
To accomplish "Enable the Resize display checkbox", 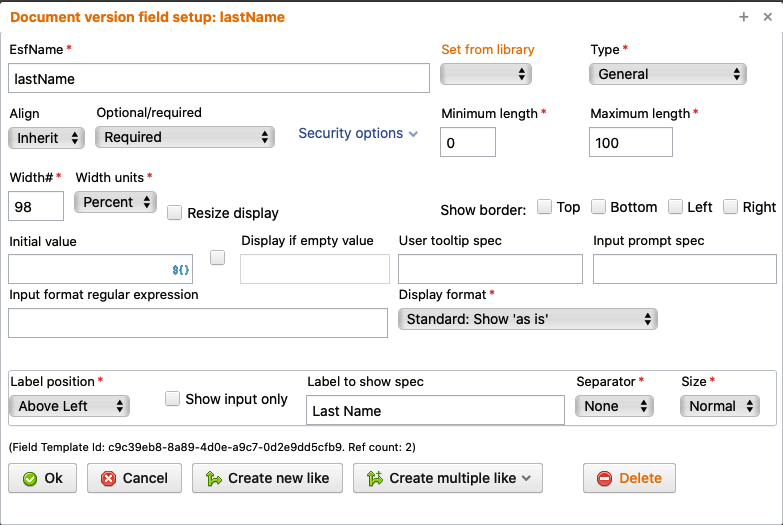I will pos(174,212).
